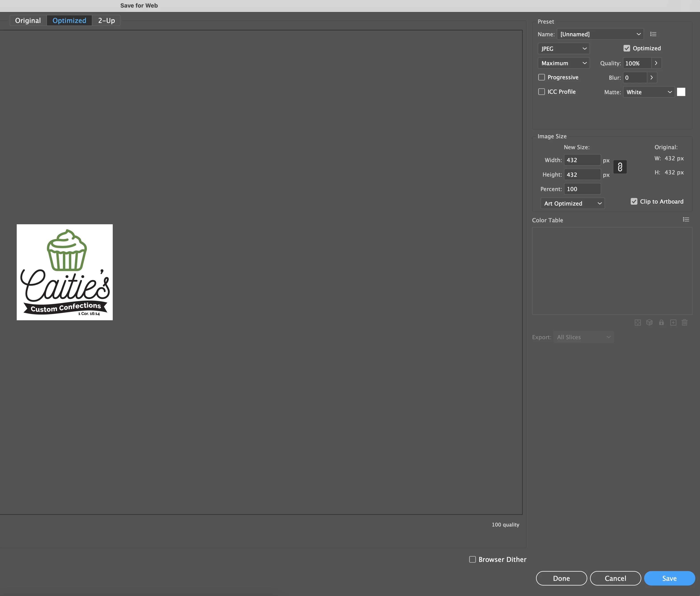The height and width of the screenshot is (596, 700).
Task: Click the Save button
Action: (669, 578)
